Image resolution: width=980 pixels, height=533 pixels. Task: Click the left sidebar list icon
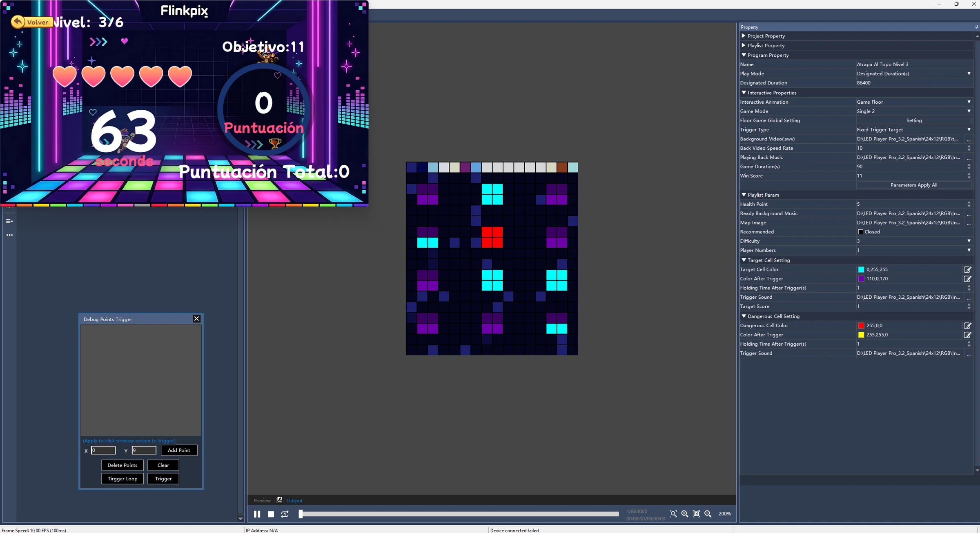(x=9, y=221)
